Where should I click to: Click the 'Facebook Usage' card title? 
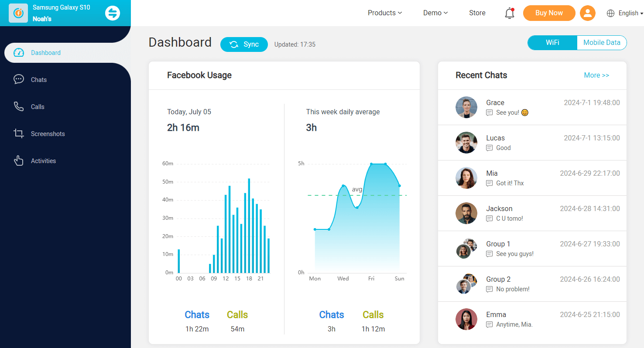coord(199,75)
